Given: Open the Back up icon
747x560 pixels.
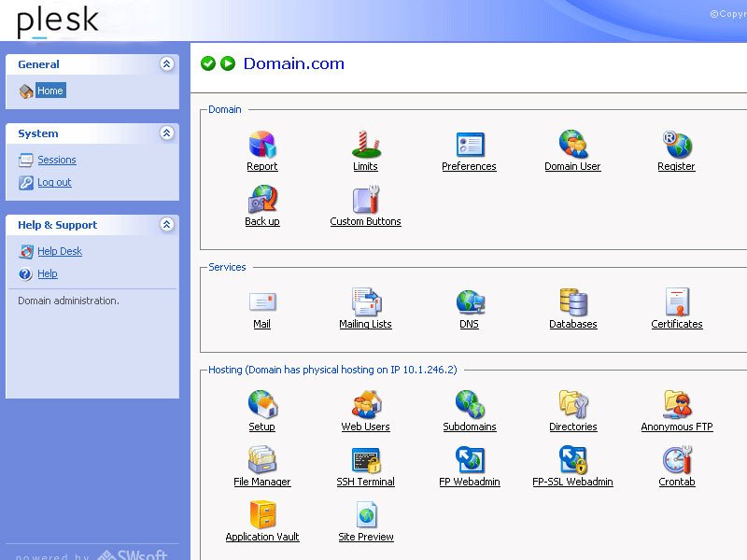Looking at the screenshot, I should tap(262, 199).
